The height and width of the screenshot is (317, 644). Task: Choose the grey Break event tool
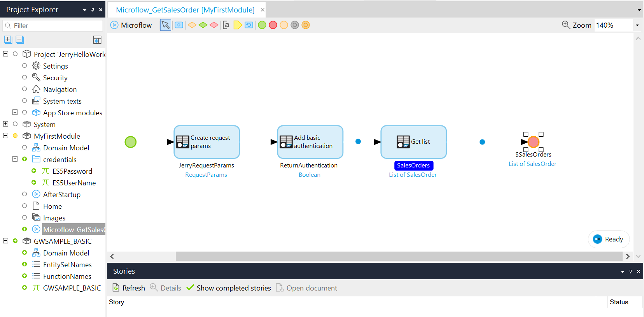(295, 25)
